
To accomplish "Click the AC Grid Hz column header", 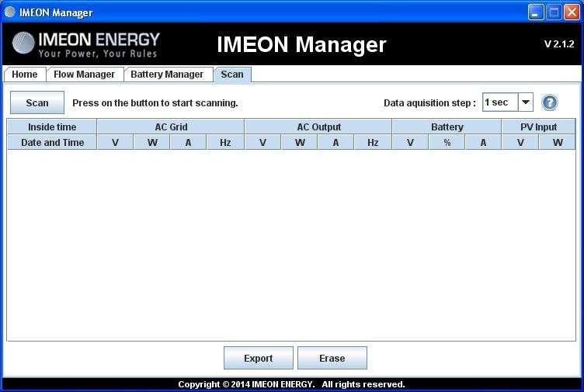I will [x=225, y=143].
